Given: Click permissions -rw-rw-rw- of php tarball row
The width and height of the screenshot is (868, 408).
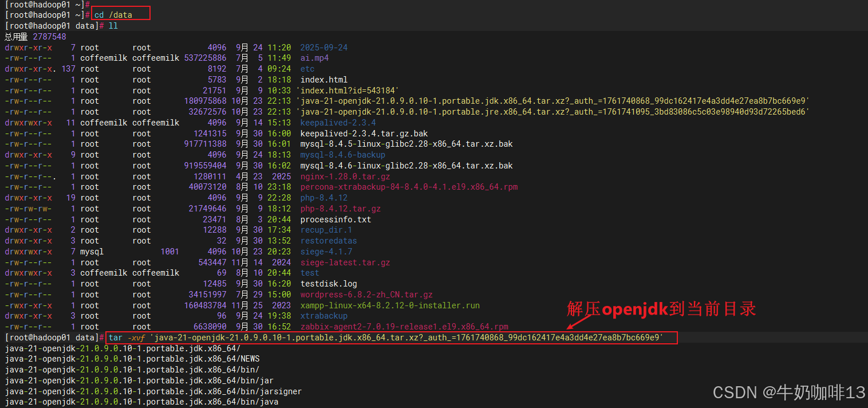Looking at the screenshot, I should point(28,209).
